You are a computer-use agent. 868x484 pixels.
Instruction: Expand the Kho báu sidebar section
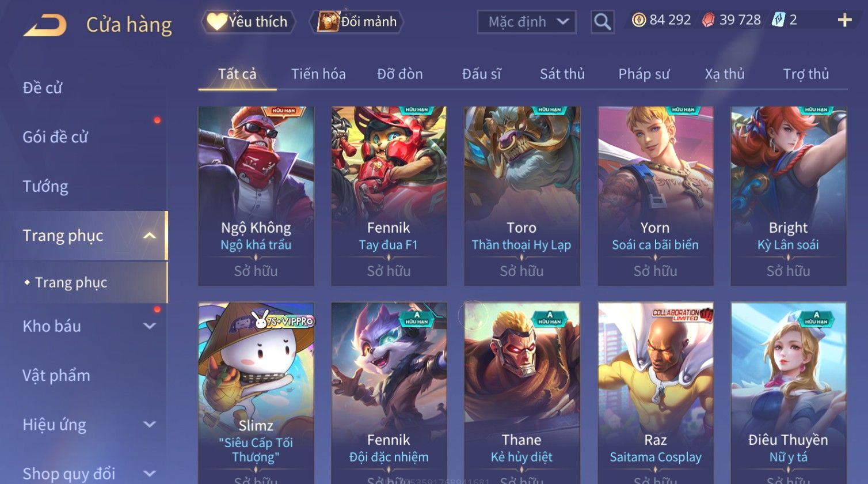pos(150,327)
